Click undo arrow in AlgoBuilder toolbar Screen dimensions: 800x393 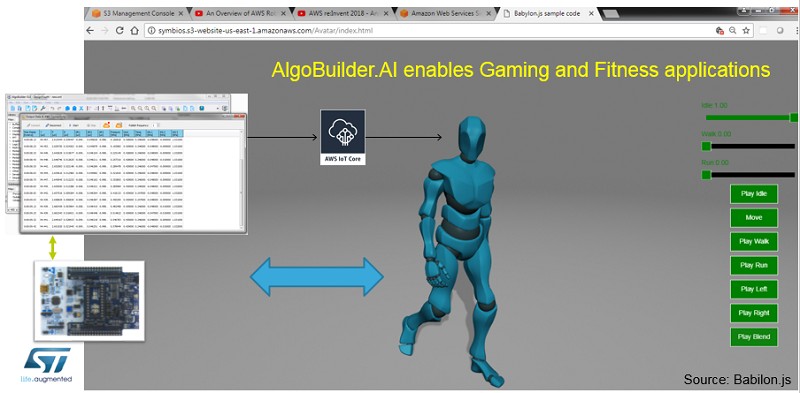[x=52, y=108]
